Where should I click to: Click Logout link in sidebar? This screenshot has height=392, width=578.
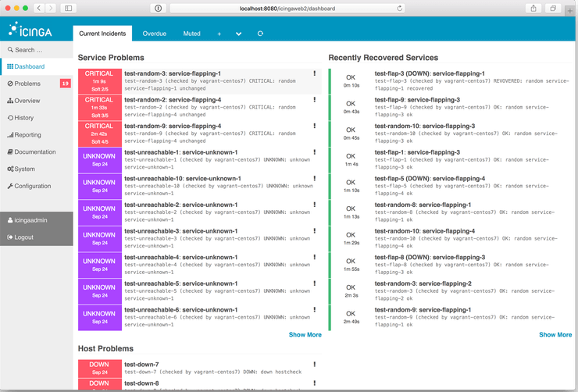[24, 237]
